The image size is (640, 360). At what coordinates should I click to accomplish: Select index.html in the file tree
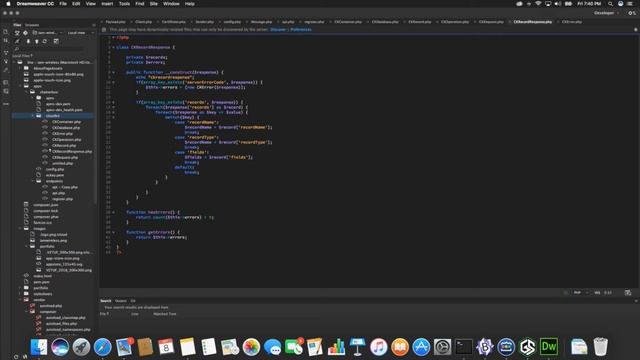click(42, 276)
